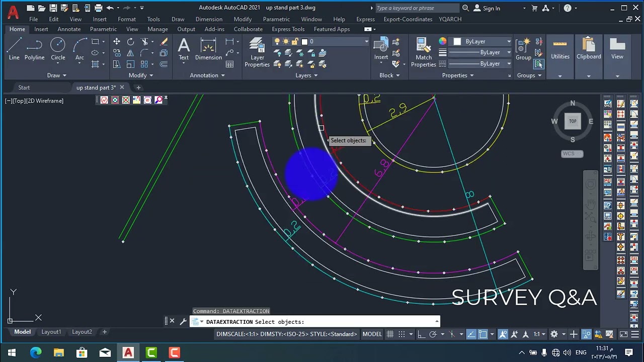
Task: Click the object color wheel swatch
Action: point(443,42)
